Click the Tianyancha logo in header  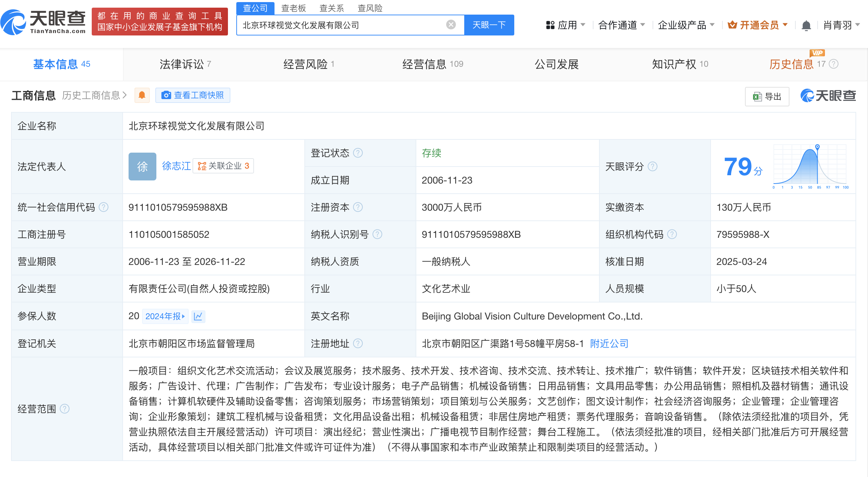coord(43,22)
